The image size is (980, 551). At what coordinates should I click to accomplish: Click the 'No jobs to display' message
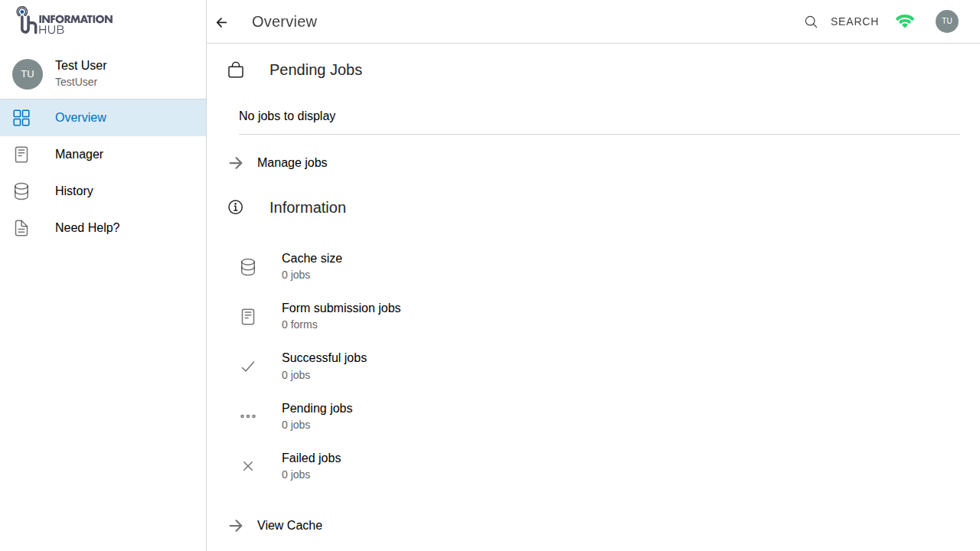click(287, 116)
